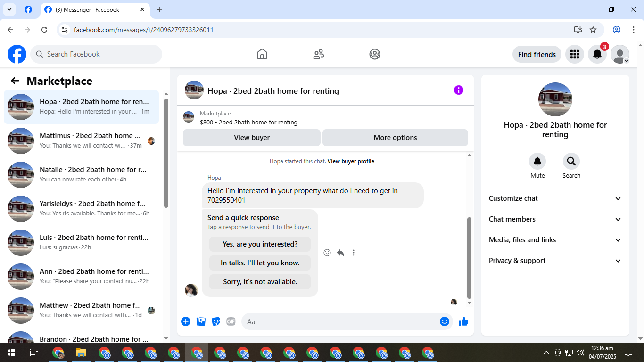Switch to the first Facebook tab
644x362 pixels.
pyautogui.click(x=28, y=9)
